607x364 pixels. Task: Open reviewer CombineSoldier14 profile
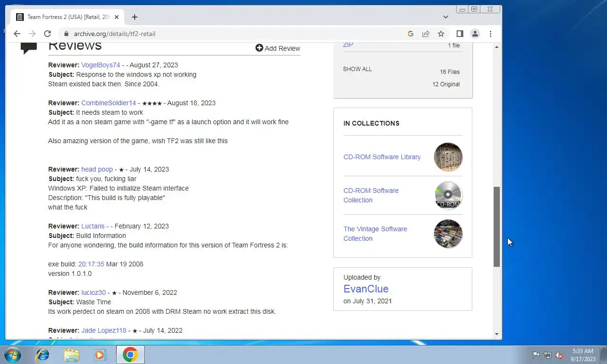(x=109, y=103)
